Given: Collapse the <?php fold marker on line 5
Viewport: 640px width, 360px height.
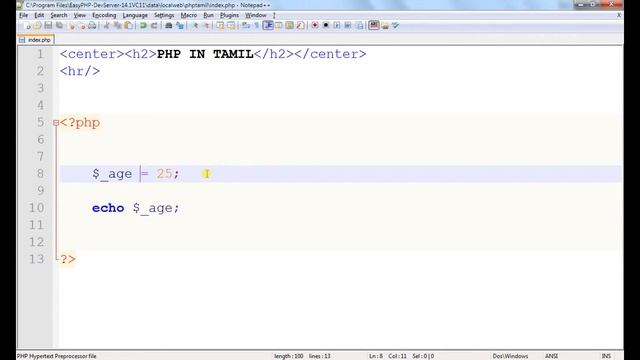Looking at the screenshot, I should point(56,122).
